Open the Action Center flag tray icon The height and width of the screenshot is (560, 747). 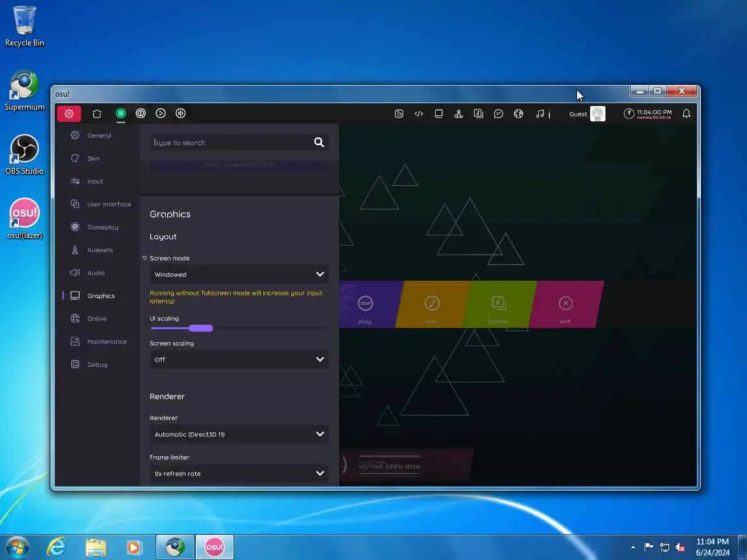point(649,547)
